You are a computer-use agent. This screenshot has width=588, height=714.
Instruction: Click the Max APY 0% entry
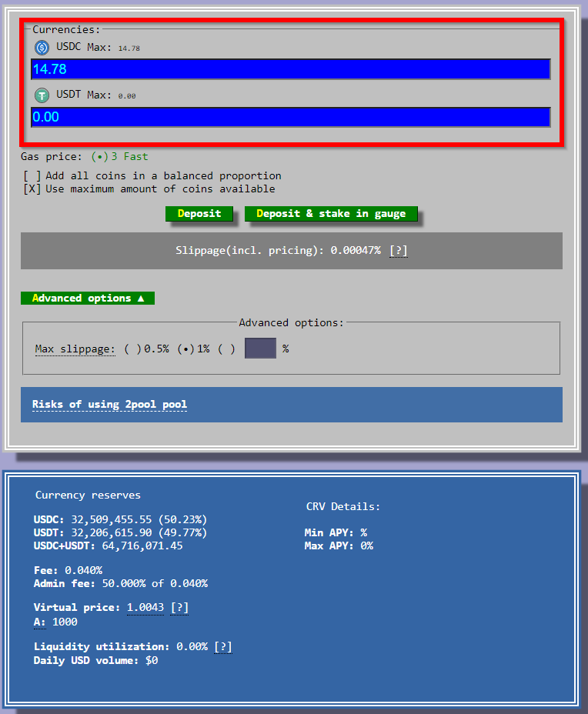click(x=339, y=546)
